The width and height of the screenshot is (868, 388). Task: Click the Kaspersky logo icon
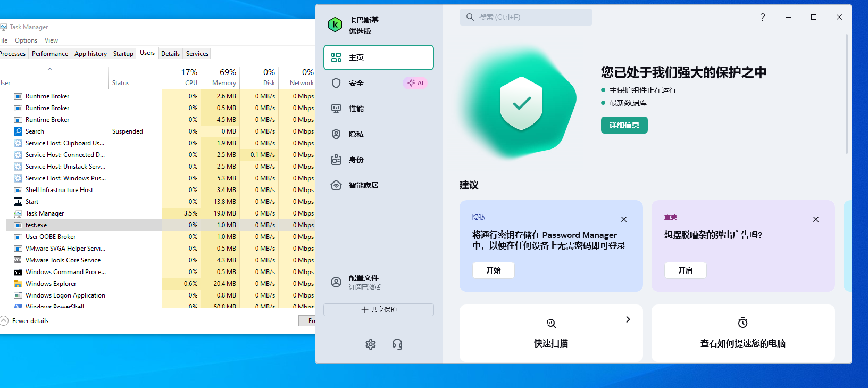click(x=335, y=24)
